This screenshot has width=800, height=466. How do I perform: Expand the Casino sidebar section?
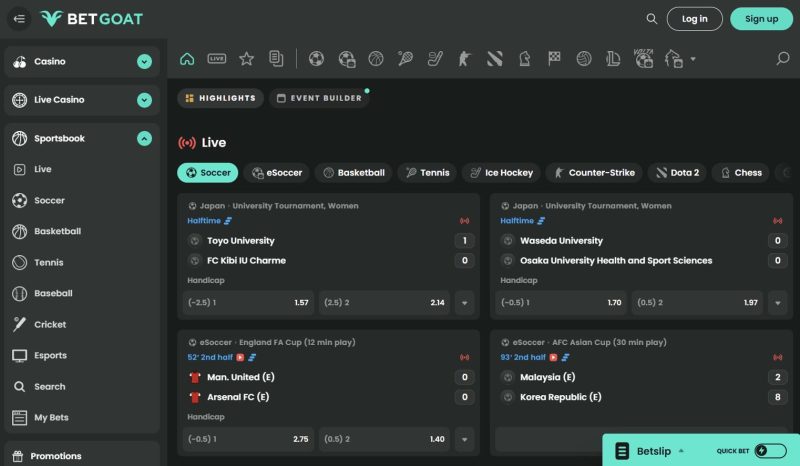coord(144,62)
